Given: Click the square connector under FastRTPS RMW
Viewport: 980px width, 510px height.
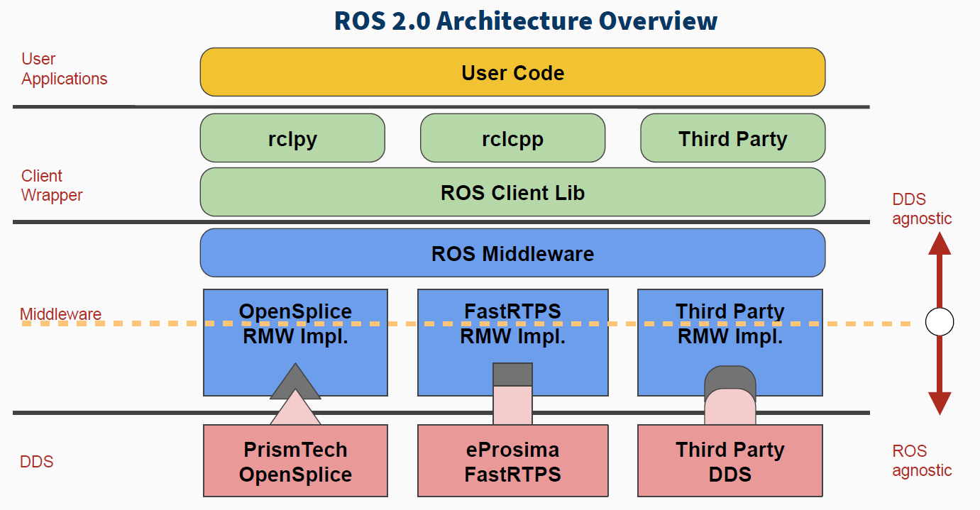Looking at the screenshot, I should 512,394.
